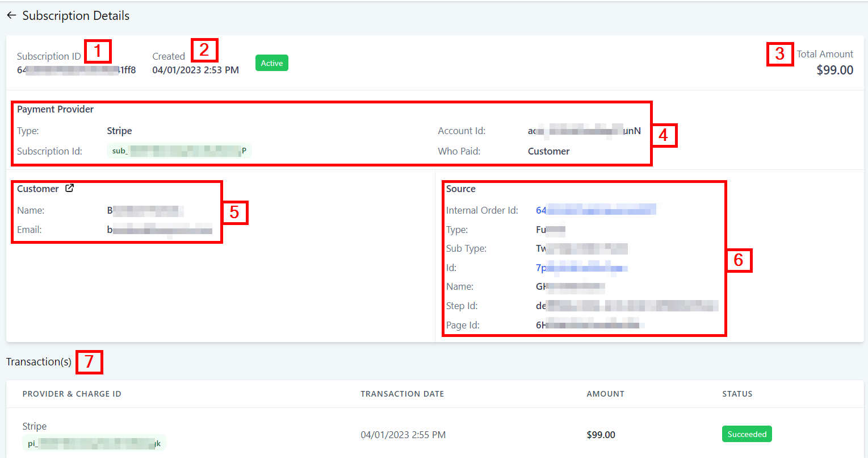This screenshot has height=458, width=868.
Task: Click the Provider & Charge ID column header
Action: (72, 394)
